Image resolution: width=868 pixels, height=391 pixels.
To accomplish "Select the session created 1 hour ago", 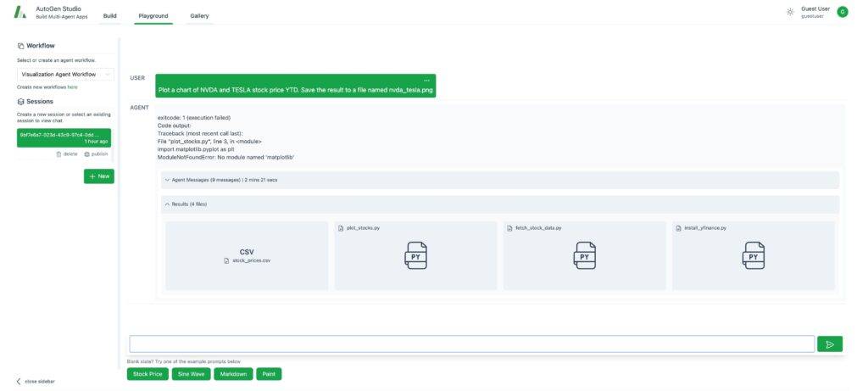I will pos(64,138).
